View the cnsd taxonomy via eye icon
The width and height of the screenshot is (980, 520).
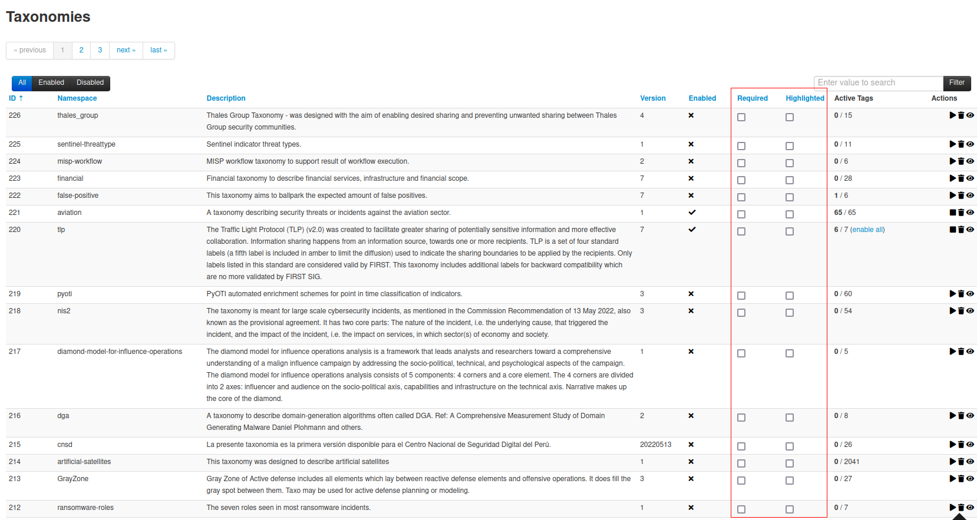pos(970,445)
